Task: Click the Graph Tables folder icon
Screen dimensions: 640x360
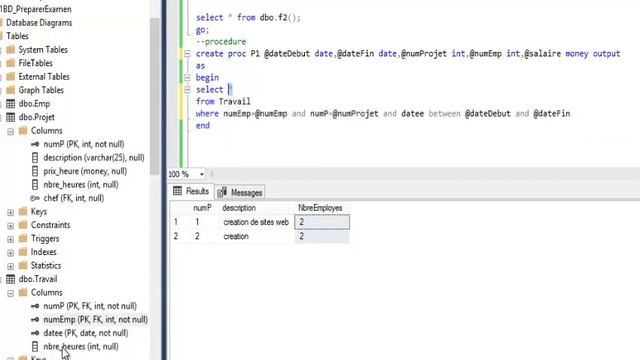Action: (11, 90)
